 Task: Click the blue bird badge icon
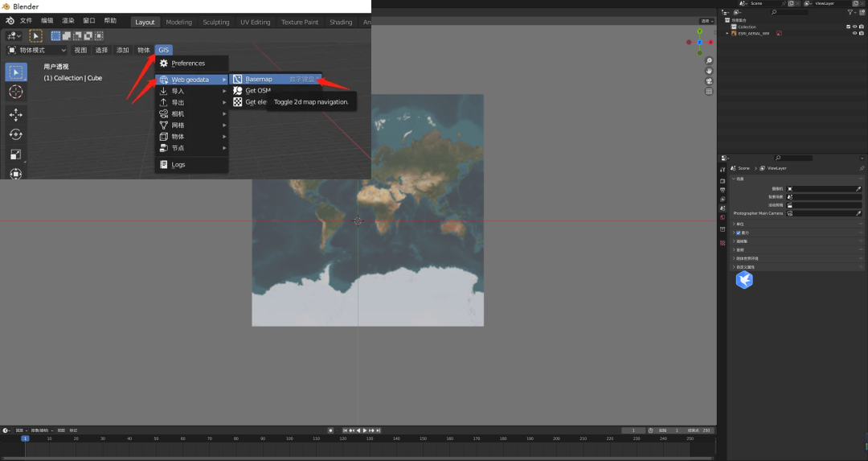click(744, 280)
